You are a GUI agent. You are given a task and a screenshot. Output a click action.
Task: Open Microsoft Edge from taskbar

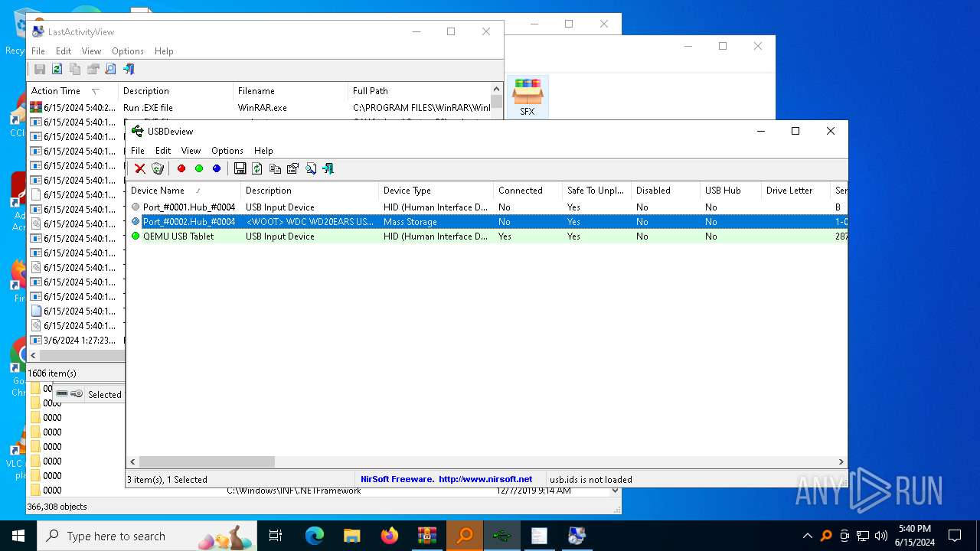point(315,536)
